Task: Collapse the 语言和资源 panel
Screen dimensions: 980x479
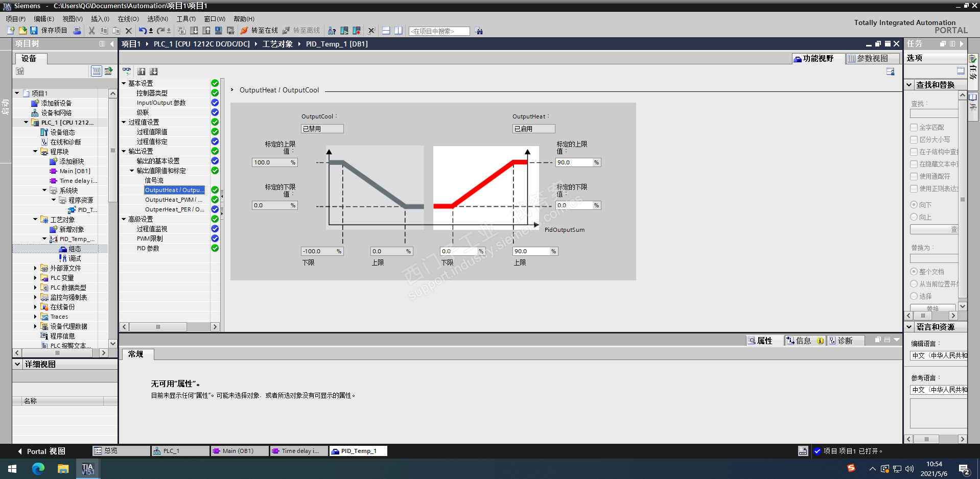Action: pyautogui.click(x=909, y=327)
